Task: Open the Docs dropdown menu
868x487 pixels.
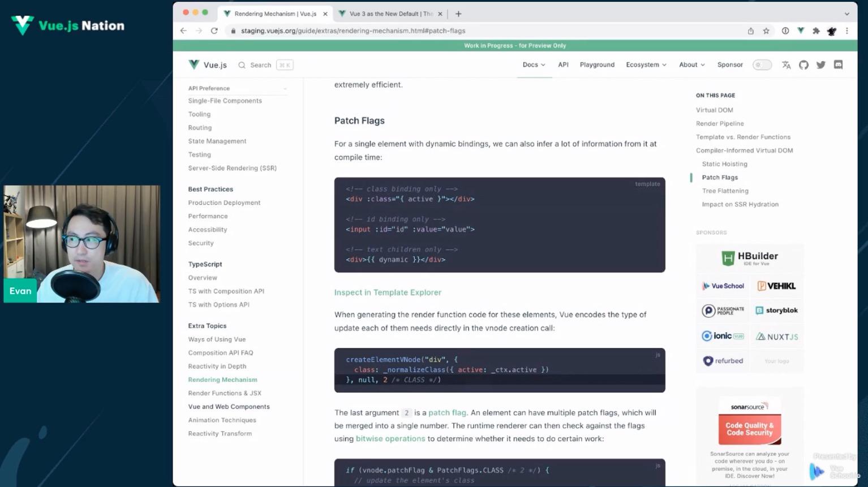Action: [534, 65]
